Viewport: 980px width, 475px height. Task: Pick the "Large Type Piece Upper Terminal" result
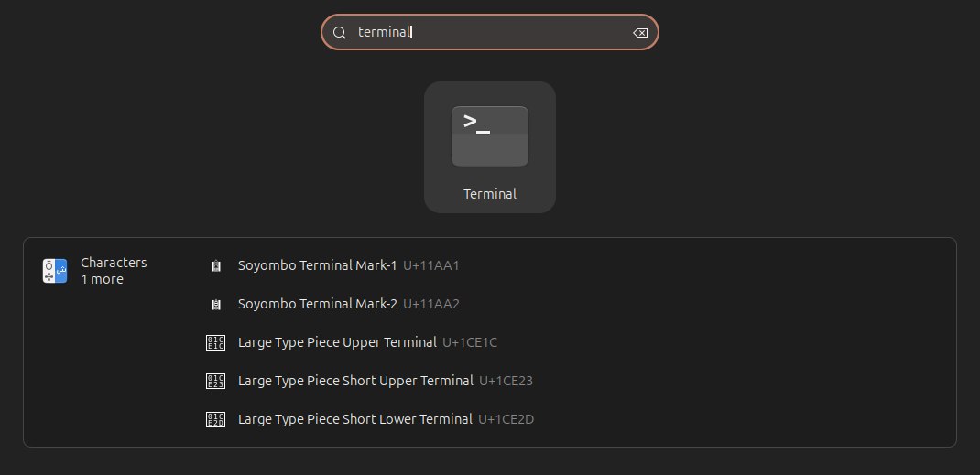[x=337, y=342]
